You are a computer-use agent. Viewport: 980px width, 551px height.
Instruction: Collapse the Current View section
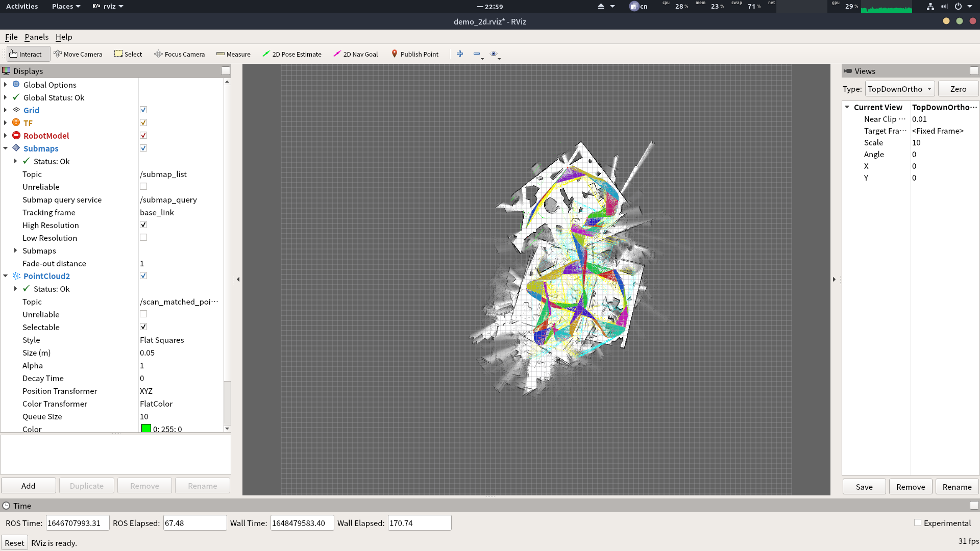point(847,107)
